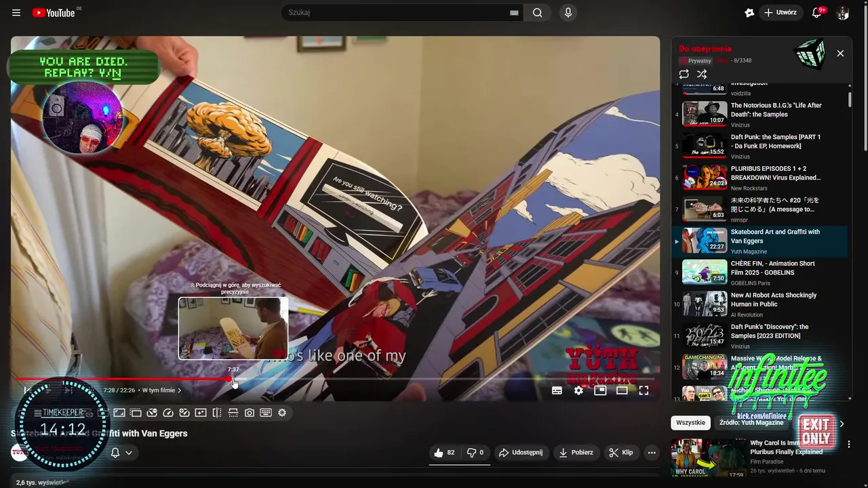
Task: Show more filter chips with the right chevron
Action: [842, 424]
